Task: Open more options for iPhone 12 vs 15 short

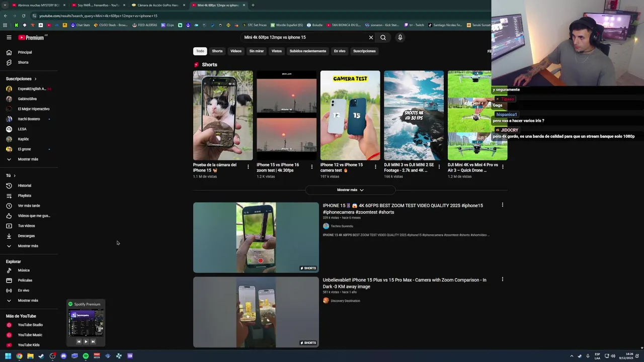Action: point(375,167)
